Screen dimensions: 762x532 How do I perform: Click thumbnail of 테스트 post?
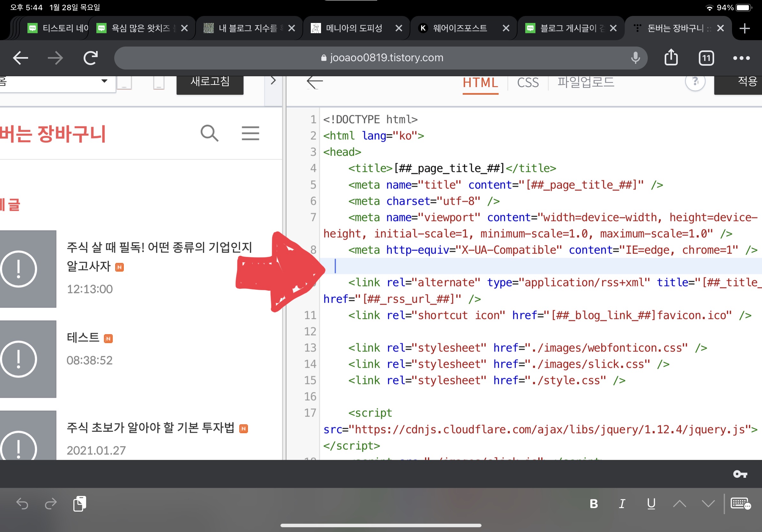pos(28,359)
